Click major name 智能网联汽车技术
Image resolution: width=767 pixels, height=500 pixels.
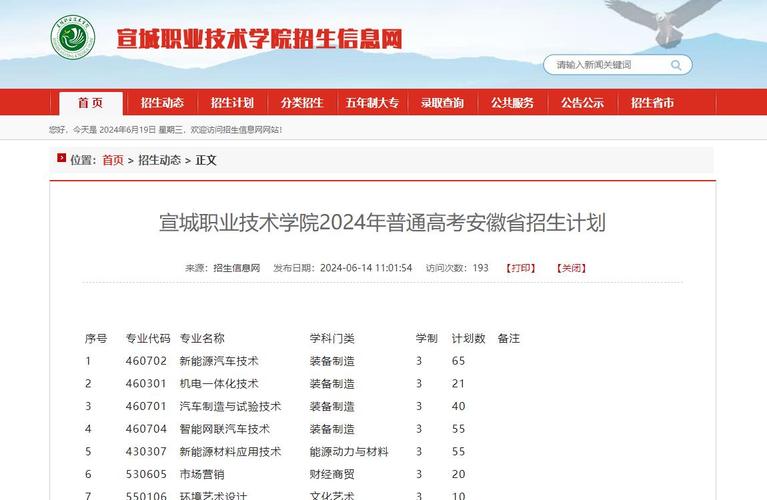tap(225, 429)
